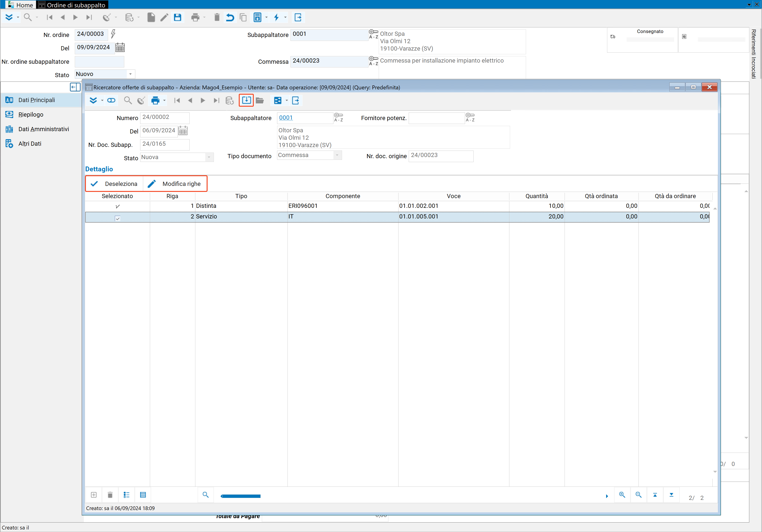Expand print options arrow in Ricercatore toolbar
Viewport: 762px width, 532px height.
click(x=164, y=100)
